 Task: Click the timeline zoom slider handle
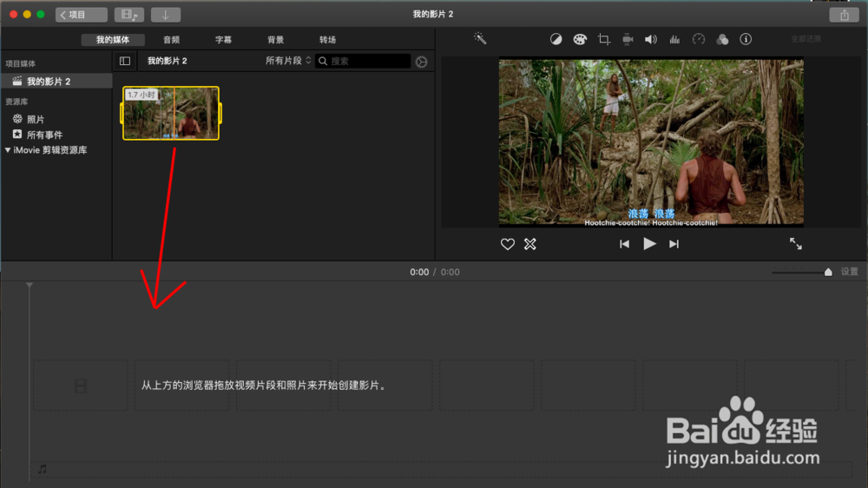coord(828,272)
